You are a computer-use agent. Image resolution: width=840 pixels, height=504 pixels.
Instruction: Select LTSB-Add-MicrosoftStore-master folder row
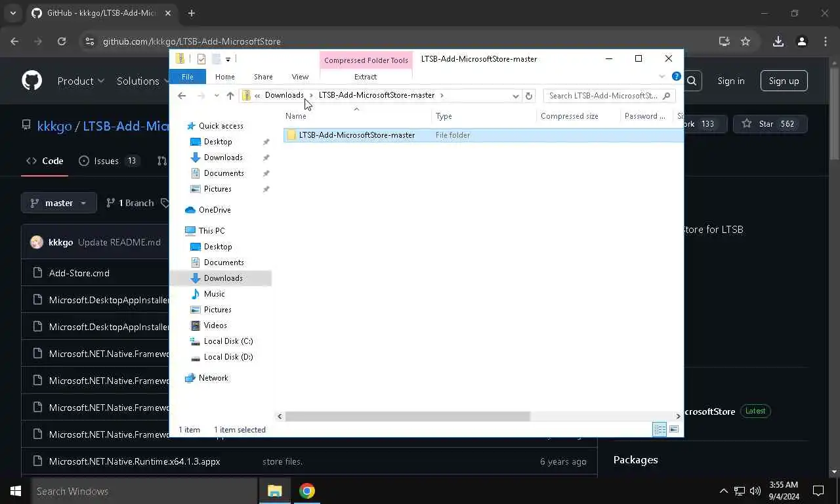483,135
